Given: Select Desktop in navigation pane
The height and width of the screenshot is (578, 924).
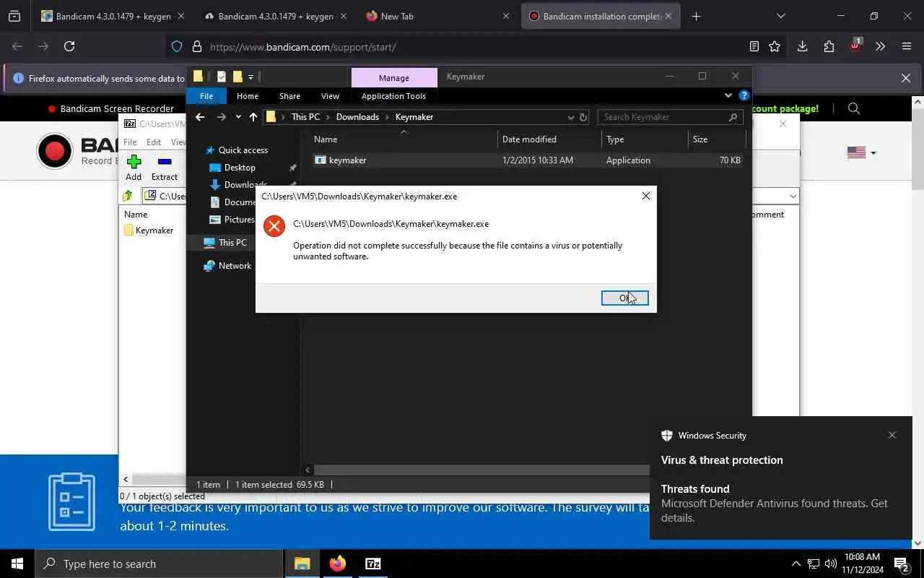Looking at the screenshot, I should coord(240,168).
